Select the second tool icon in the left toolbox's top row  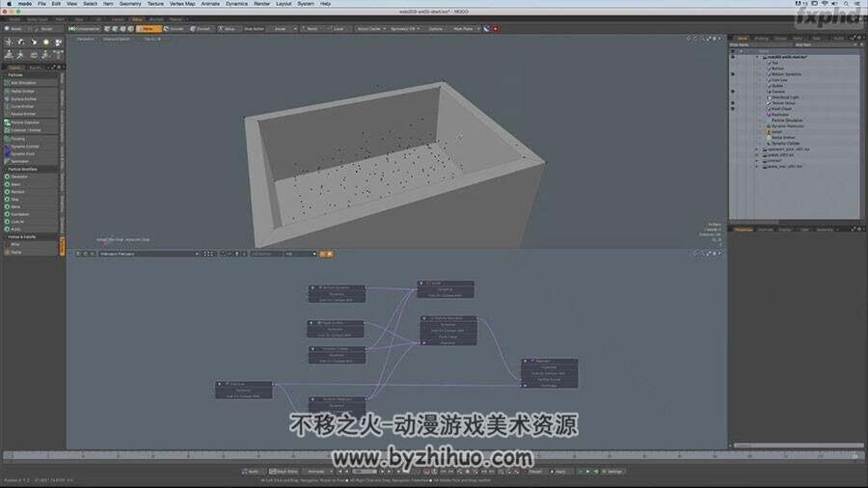(21, 42)
